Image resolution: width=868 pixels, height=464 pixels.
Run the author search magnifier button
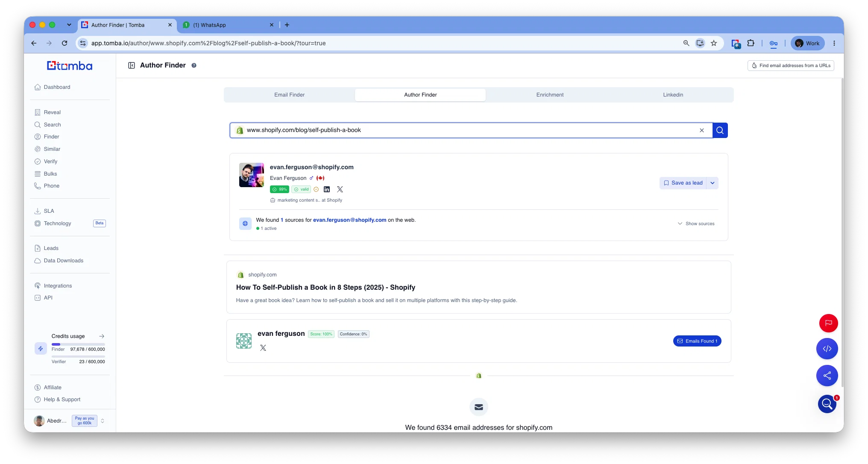click(720, 130)
